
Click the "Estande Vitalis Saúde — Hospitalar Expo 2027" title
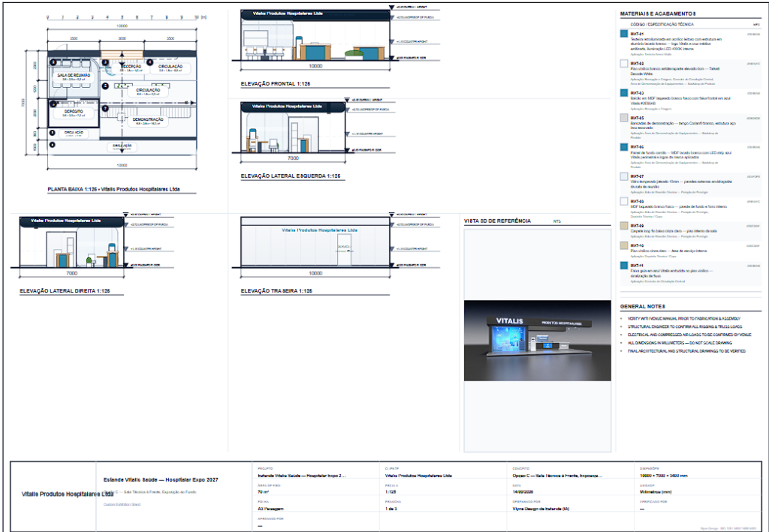161,479
